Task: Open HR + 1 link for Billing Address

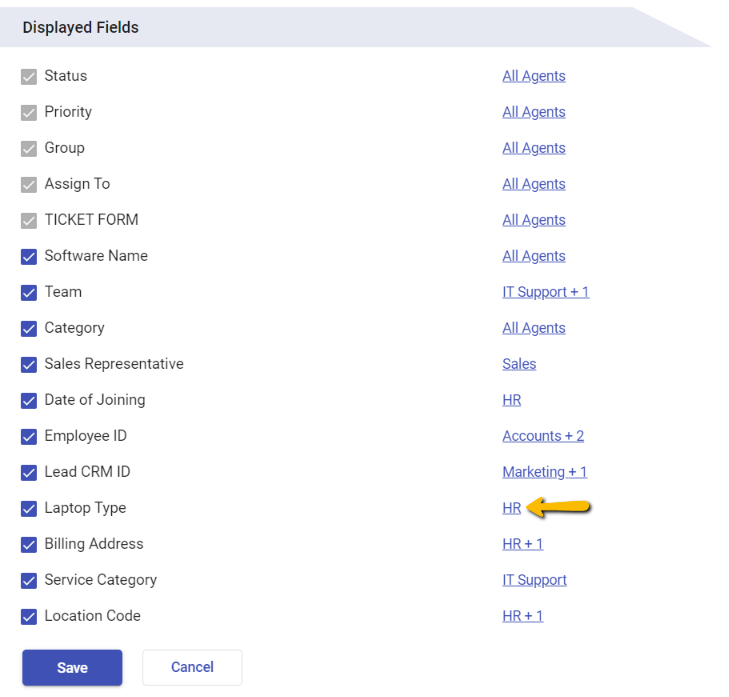Action: (523, 544)
